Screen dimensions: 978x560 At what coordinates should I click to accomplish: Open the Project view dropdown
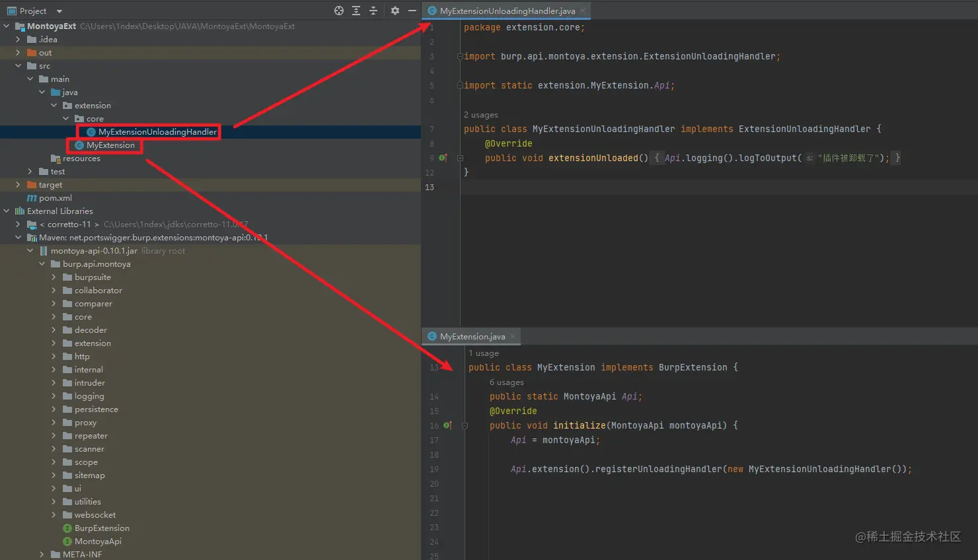click(59, 11)
